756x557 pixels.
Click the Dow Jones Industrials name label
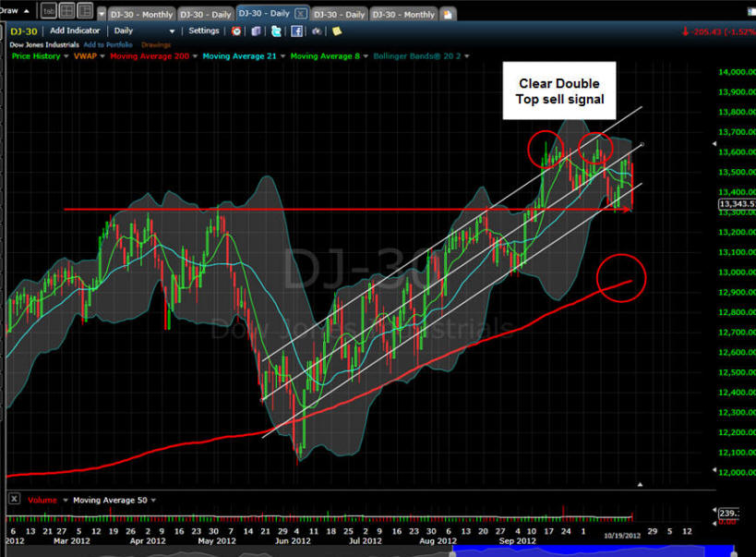coord(44,44)
